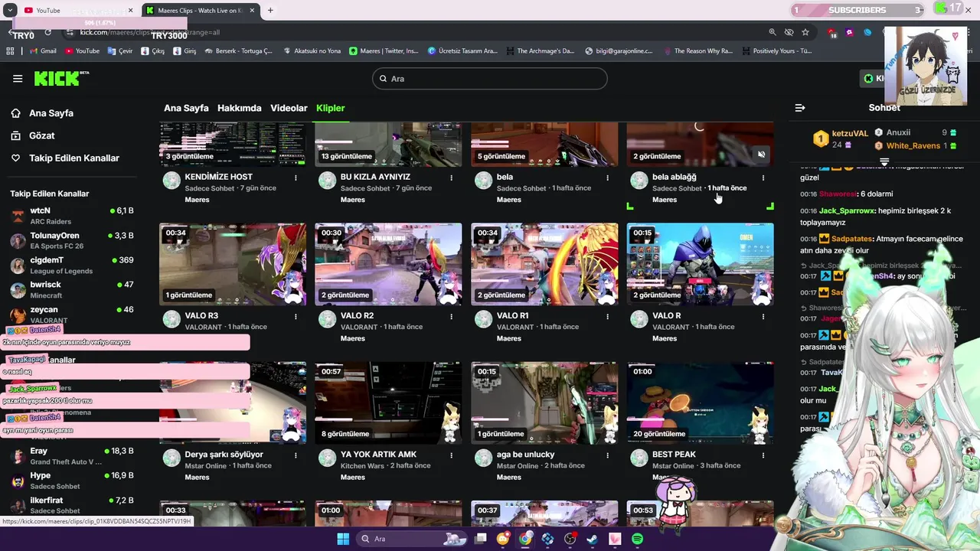Open OBS Studio from the taskbar

coord(570,539)
